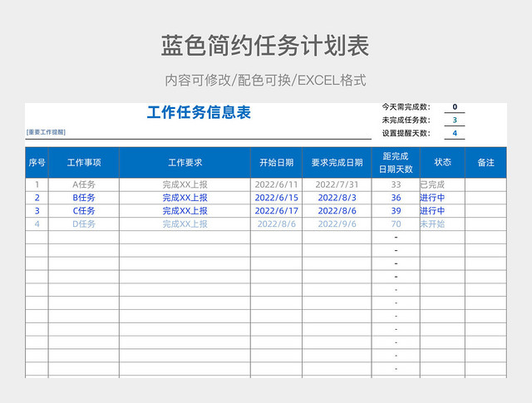Click the 工作要求 column header

[185, 163]
